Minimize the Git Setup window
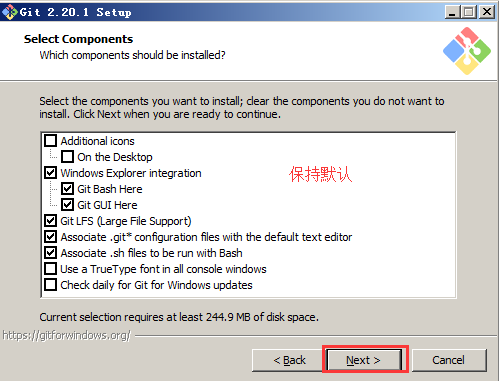499x381 pixels. click(452, 12)
